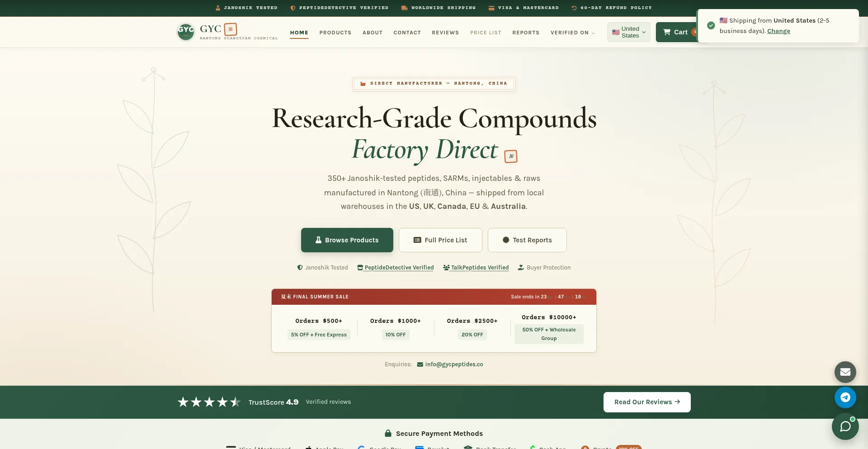Click the red seal stamp after Factory Direct

[511, 156]
